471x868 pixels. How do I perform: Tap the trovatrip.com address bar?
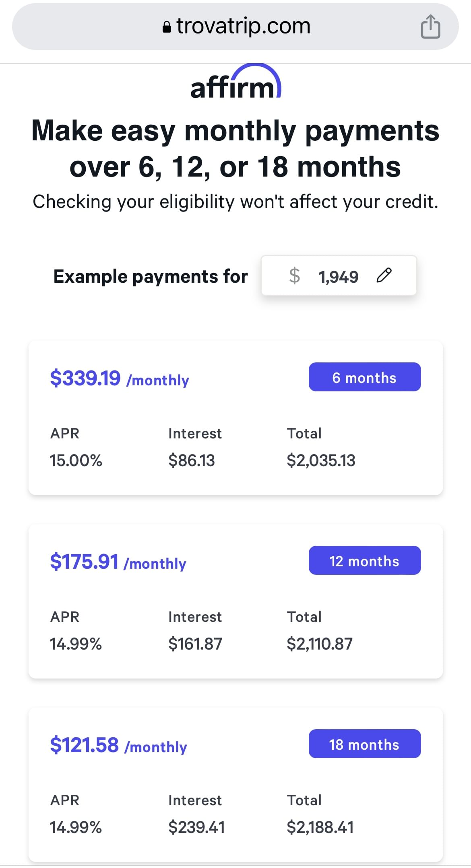(243, 27)
